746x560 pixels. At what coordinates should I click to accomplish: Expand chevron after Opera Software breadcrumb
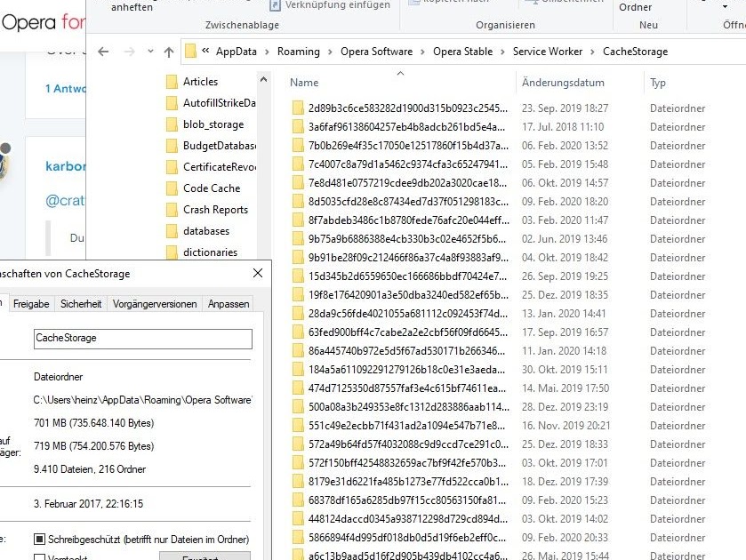click(422, 52)
